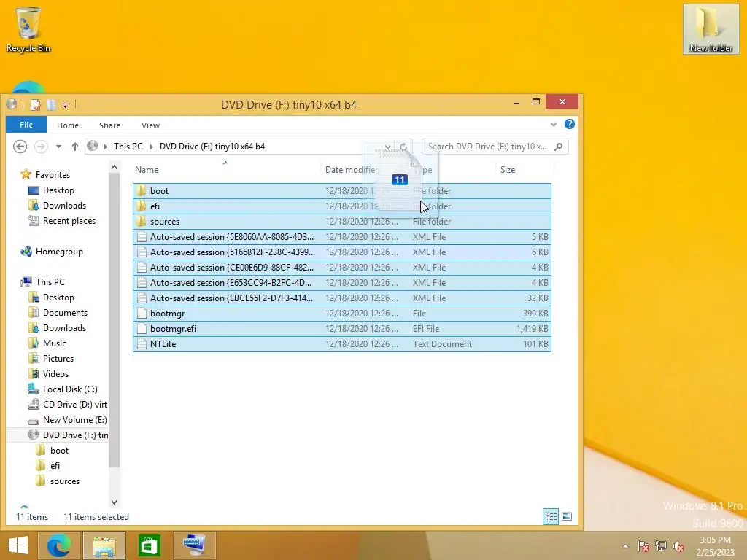Click the navigation pane scroll up arrow
This screenshot has height=560, width=747.
coord(114,167)
